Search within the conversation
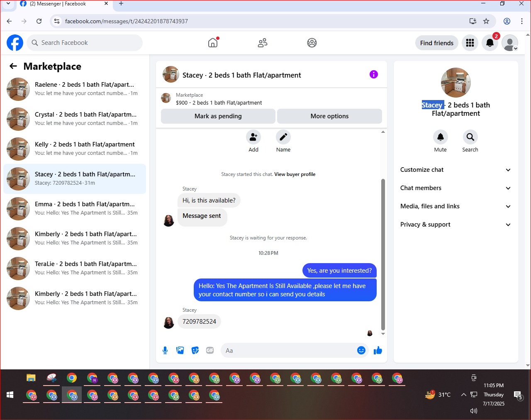This screenshot has height=420, width=531. (470, 137)
